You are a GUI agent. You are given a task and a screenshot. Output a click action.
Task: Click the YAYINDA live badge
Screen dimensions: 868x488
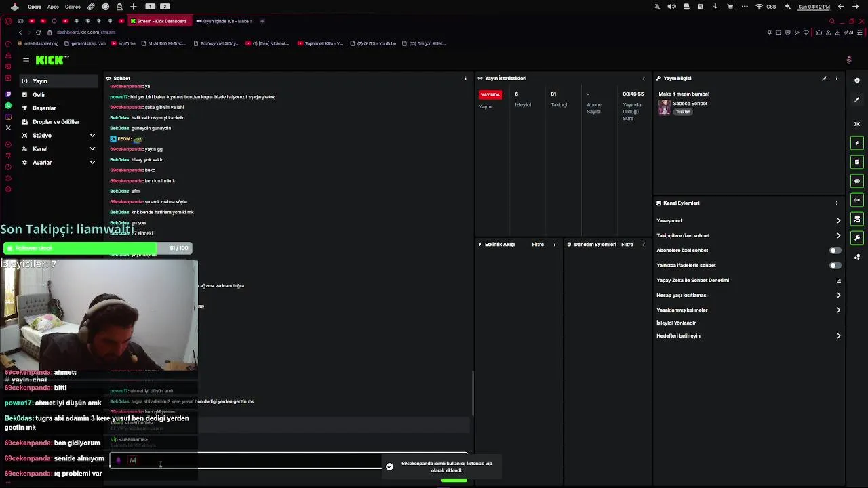[490, 94]
